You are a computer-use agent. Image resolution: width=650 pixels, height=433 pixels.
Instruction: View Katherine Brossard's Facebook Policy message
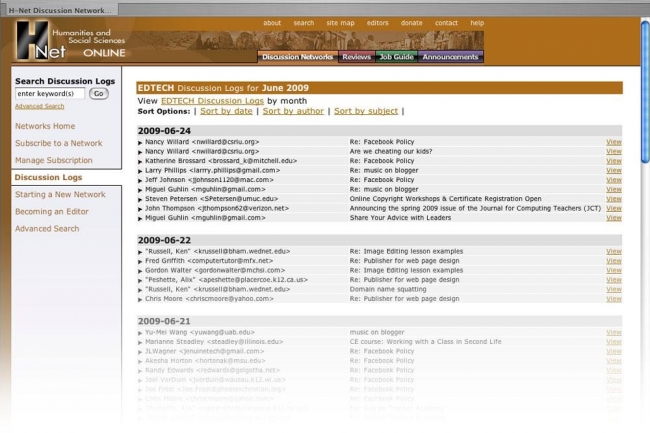click(614, 161)
